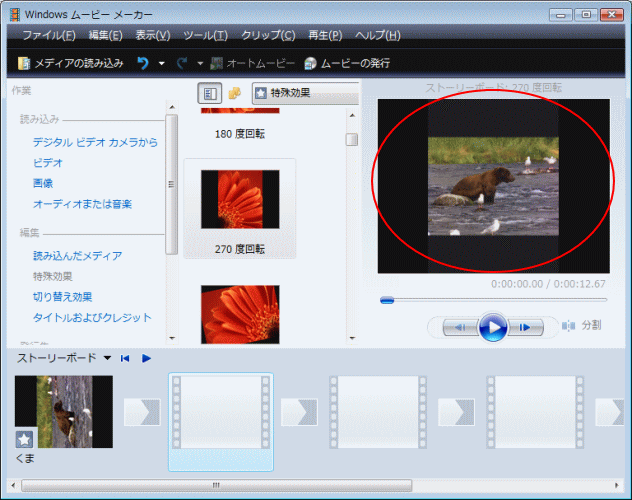Open the ヘルプ(H) menu
This screenshot has width=632, height=500.
tap(378, 35)
